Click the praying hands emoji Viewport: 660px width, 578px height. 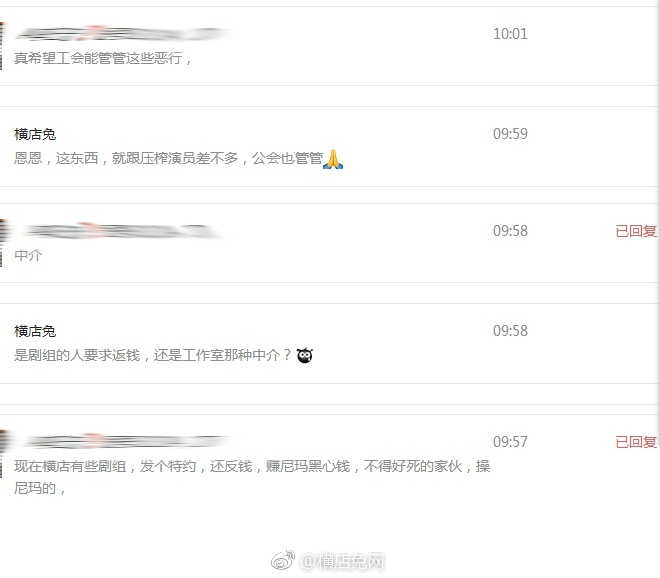[x=333, y=159]
